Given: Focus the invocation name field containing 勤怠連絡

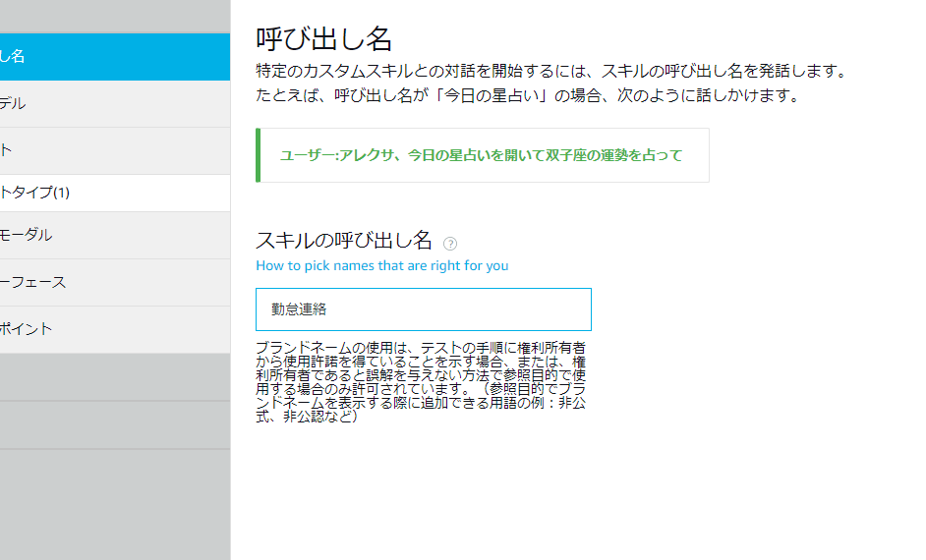Looking at the screenshot, I should coord(424,309).
